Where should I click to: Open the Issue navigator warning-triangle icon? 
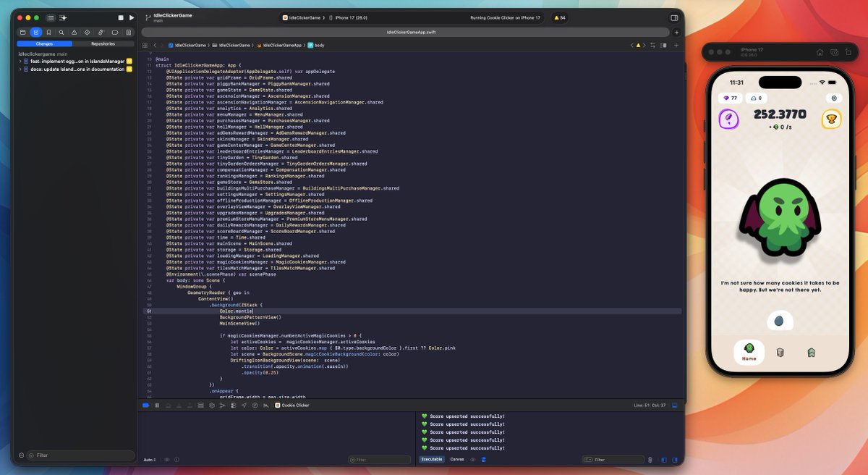tap(75, 33)
